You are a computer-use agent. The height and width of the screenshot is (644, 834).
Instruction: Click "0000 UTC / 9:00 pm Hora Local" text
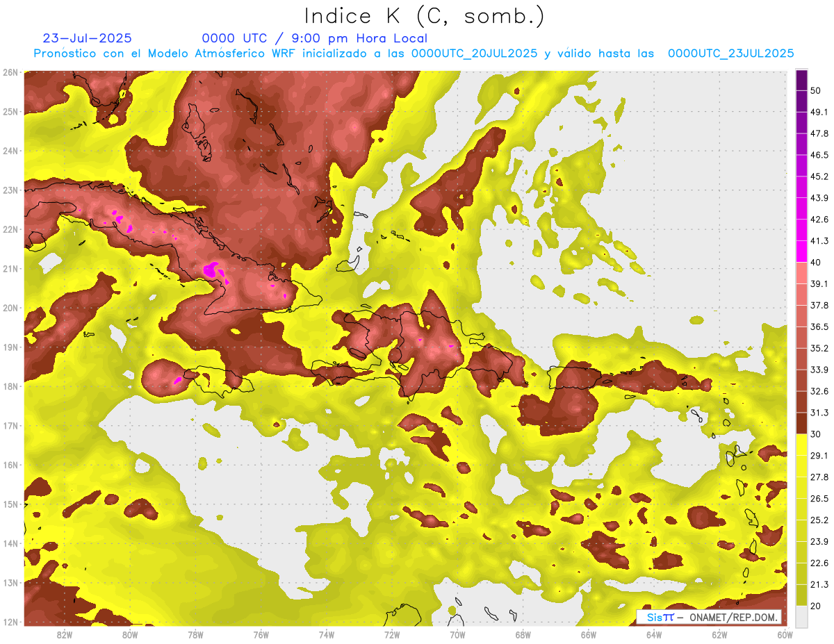[x=315, y=38]
